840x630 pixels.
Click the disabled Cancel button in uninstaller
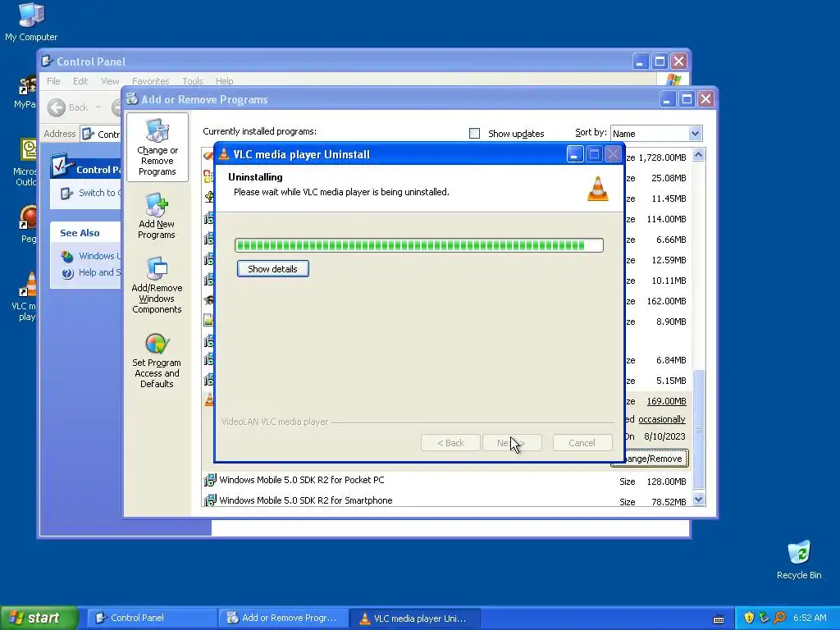[x=582, y=443]
